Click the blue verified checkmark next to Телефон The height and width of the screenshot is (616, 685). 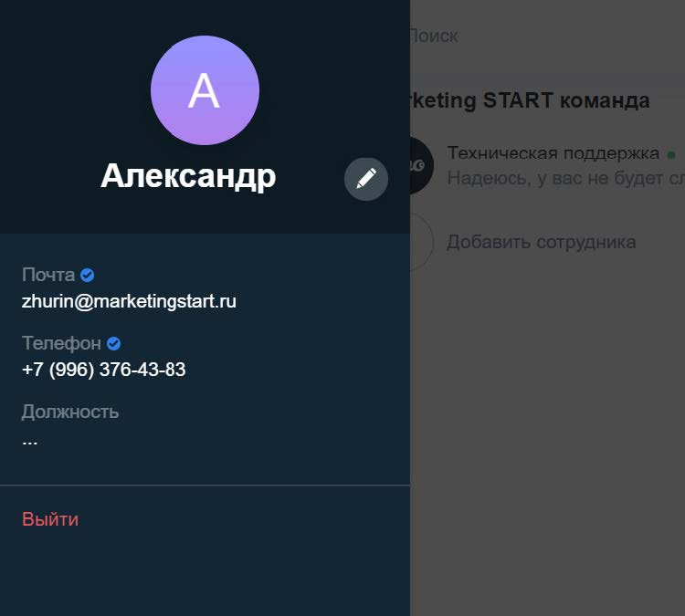point(113,343)
